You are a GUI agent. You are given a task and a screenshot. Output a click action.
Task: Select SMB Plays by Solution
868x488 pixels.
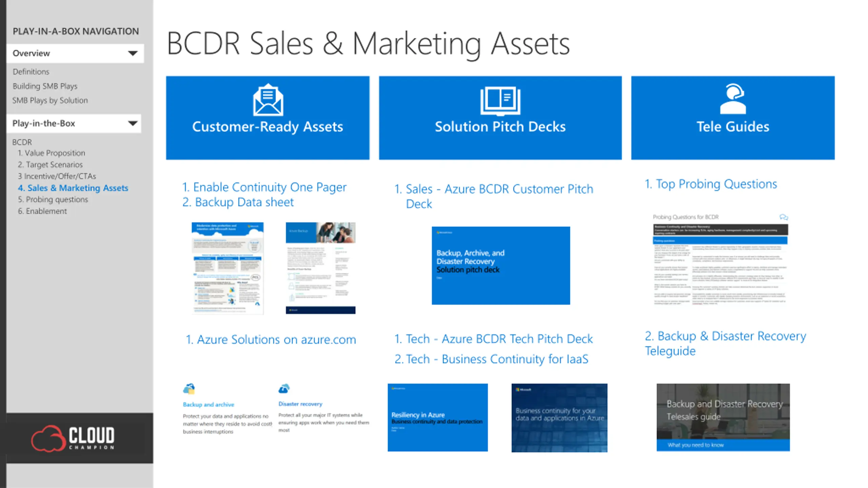(50, 100)
